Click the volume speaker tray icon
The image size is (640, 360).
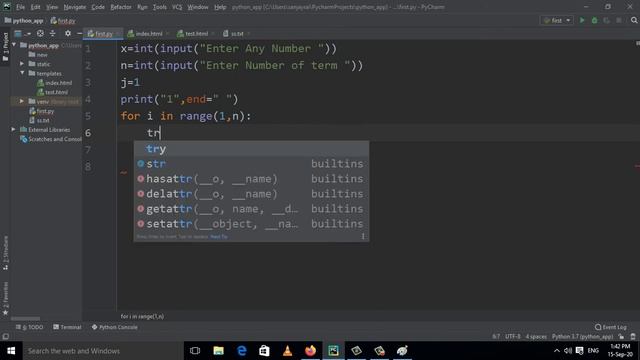click(x=568, y=351)
